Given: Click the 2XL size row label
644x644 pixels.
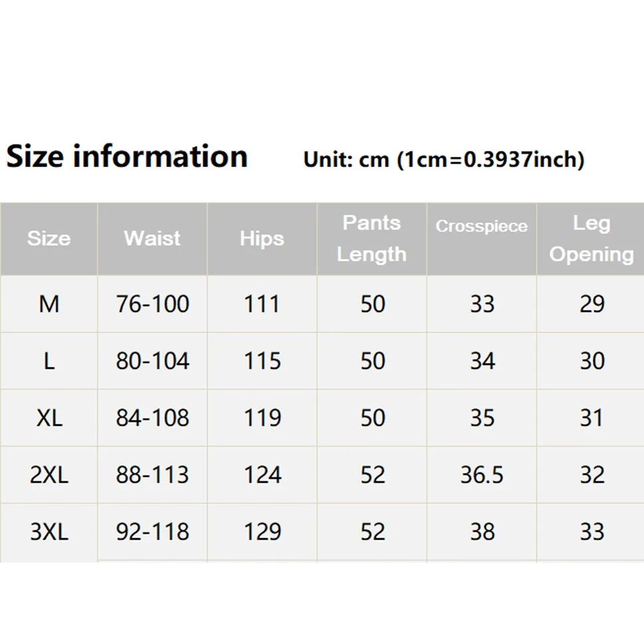Looking at the screenshot, I should [49, 475].
